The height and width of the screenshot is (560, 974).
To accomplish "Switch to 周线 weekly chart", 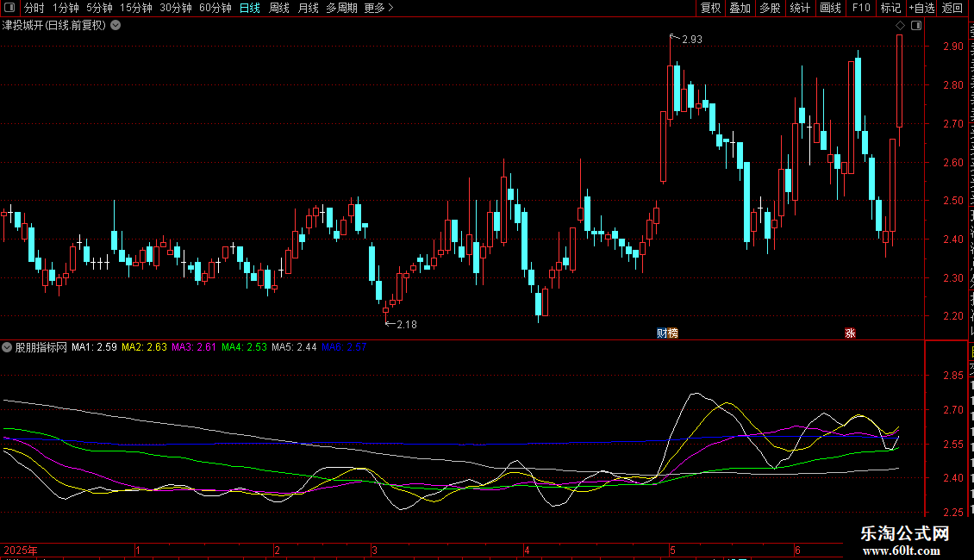I will click(x=279, y=8).
